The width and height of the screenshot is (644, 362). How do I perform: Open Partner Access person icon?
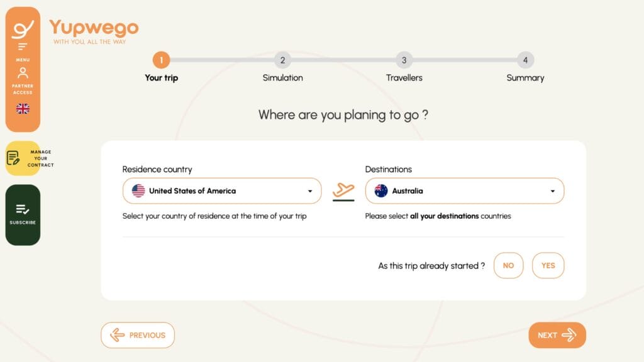pyautogui.click(x=23, y=73)
